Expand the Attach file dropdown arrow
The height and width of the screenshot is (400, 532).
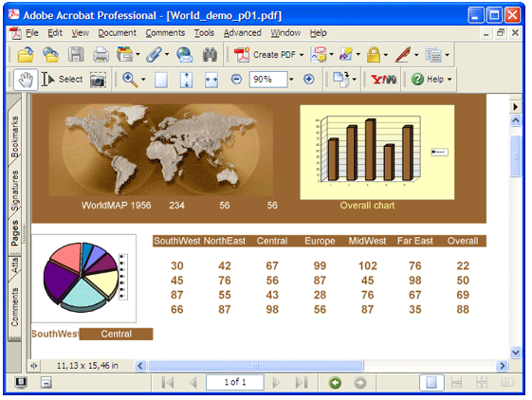[167, 54]
